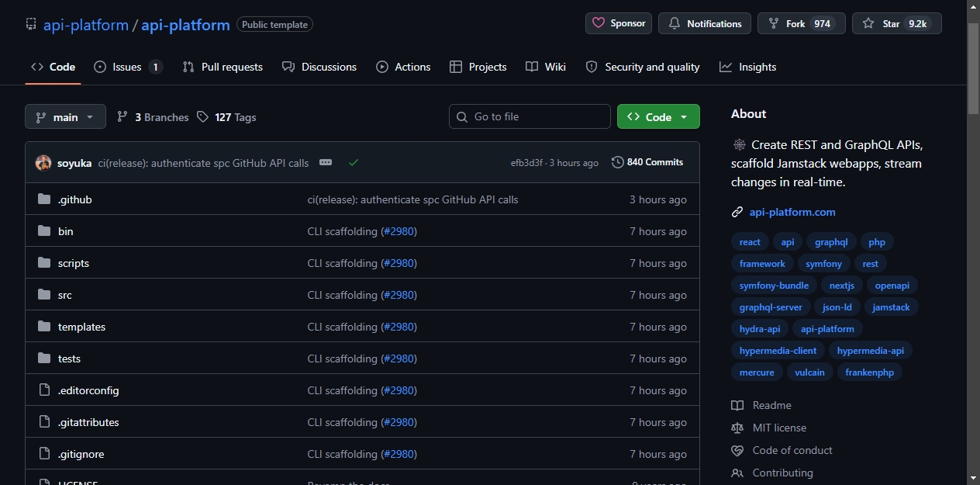Click the Sponsor button
The height and width of the screenshot is (485, 980).
coord(619,23)
